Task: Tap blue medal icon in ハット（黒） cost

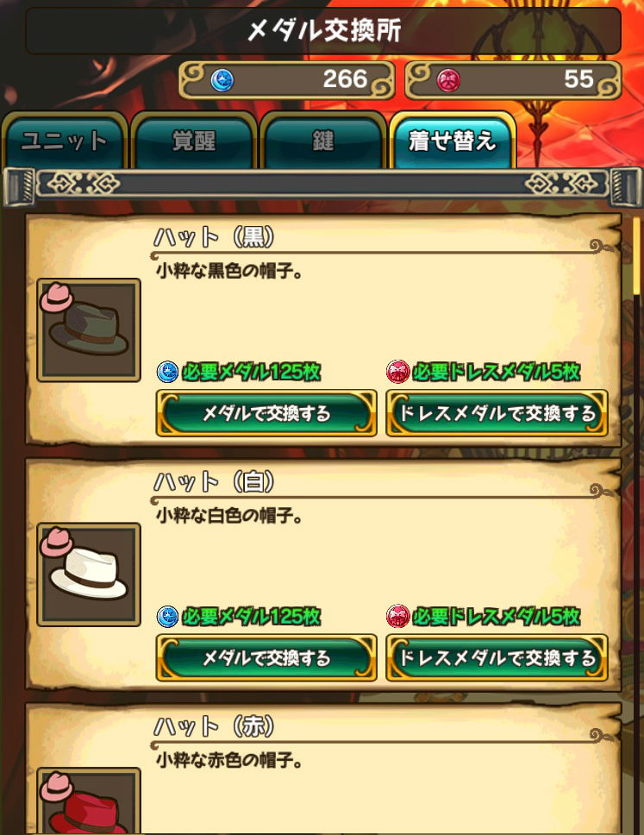Action: [x=167, y=372]
